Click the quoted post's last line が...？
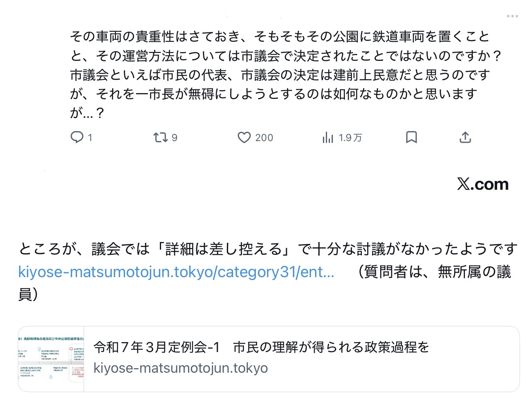This screenshot has height=400, width=532. (87, 113)
